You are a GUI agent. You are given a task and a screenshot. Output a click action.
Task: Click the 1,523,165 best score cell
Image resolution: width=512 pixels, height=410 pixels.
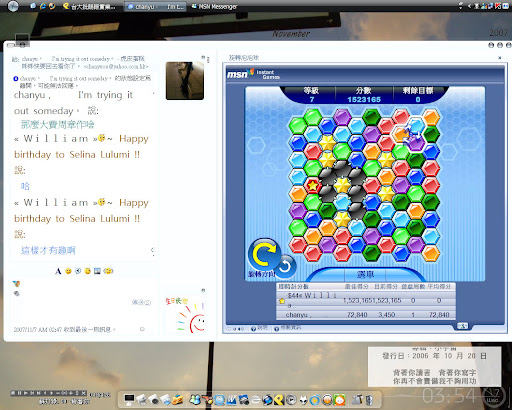tap(357, 301)
